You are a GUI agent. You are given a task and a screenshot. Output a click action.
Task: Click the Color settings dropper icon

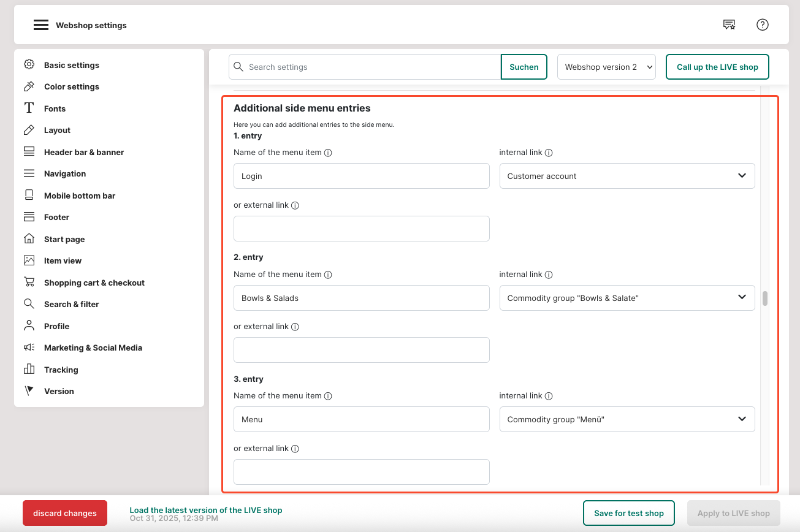(x=29, y=86)
